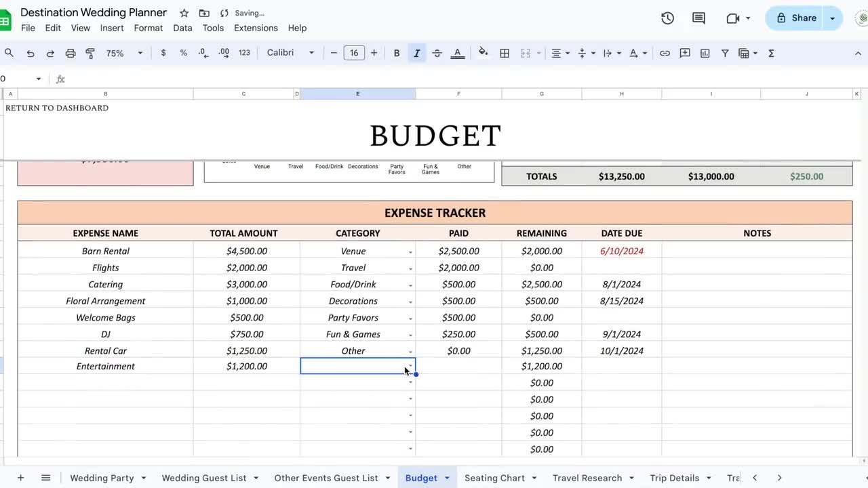Switch to Seating Chart tab

point(494,478)
